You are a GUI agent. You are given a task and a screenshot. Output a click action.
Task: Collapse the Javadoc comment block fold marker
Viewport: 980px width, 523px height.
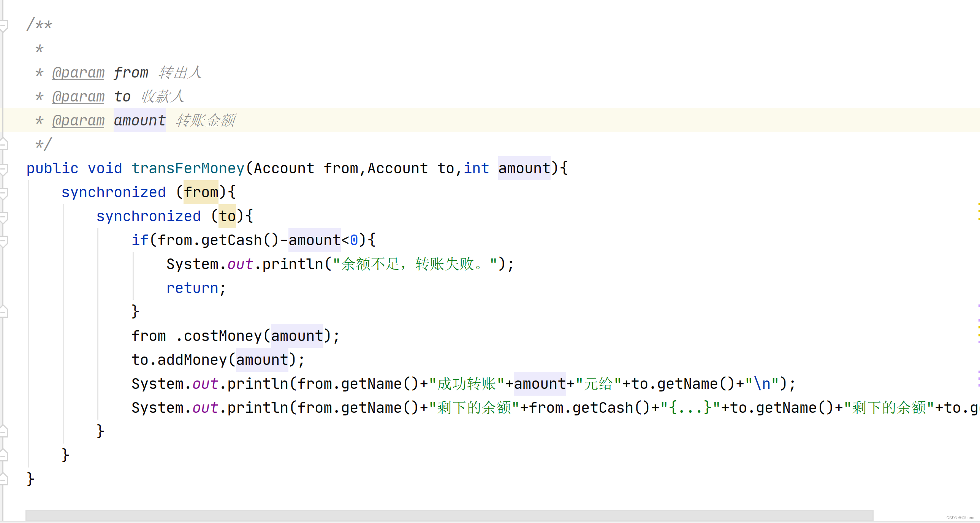coord(3,25)
